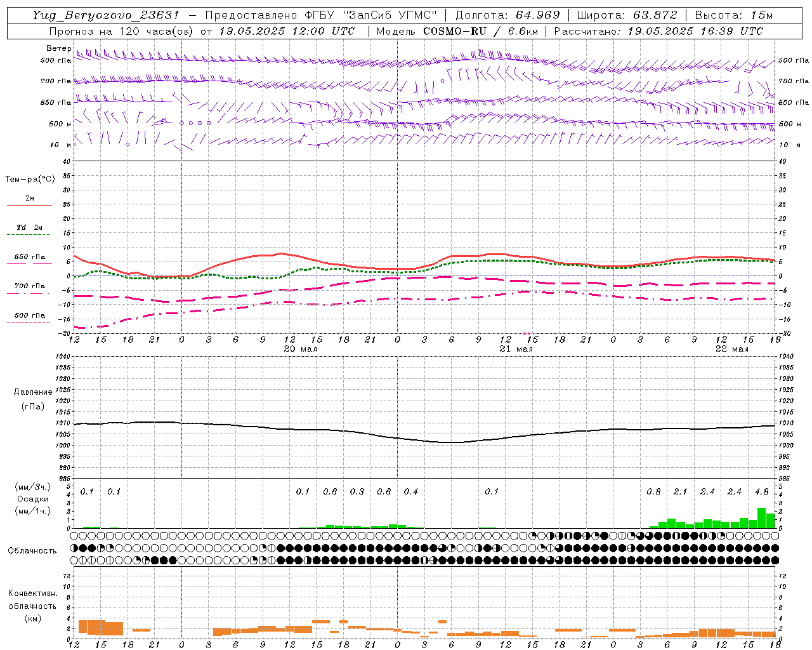Click the 4.8 precipitation value
The image size is (812, 650).
coord(762,492)
